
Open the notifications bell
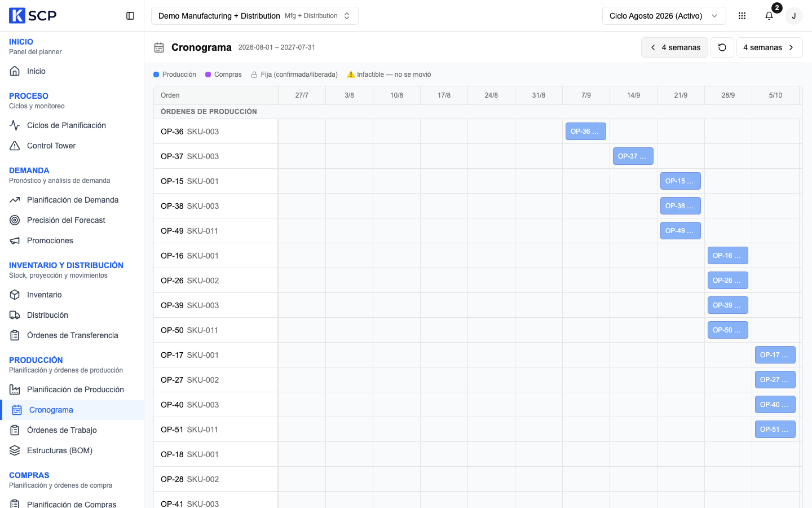pos(769,16)
